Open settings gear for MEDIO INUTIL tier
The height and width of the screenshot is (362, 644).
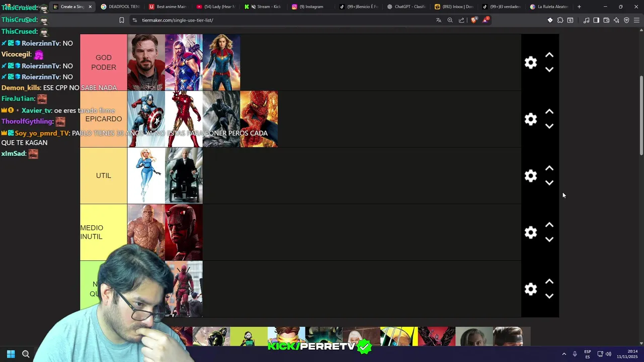531,232
